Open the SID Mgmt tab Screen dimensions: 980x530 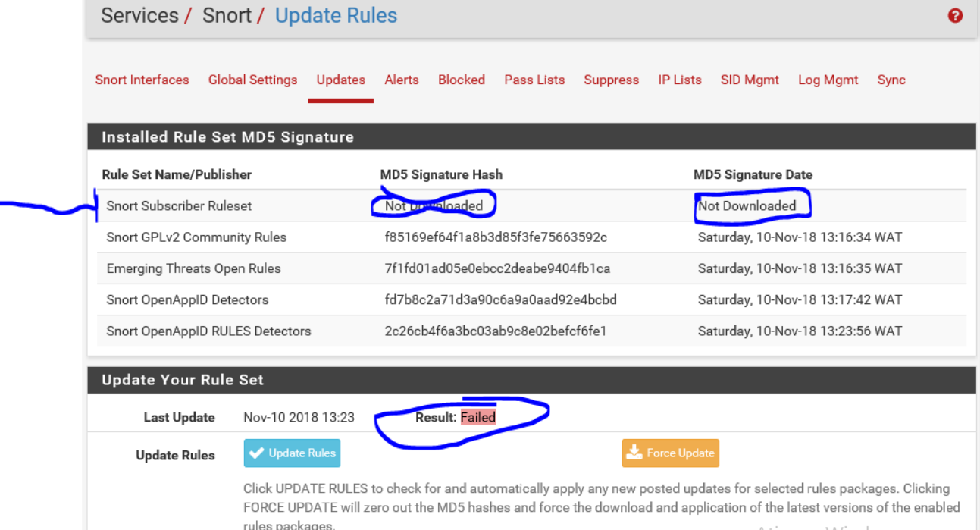pos(750,80)
